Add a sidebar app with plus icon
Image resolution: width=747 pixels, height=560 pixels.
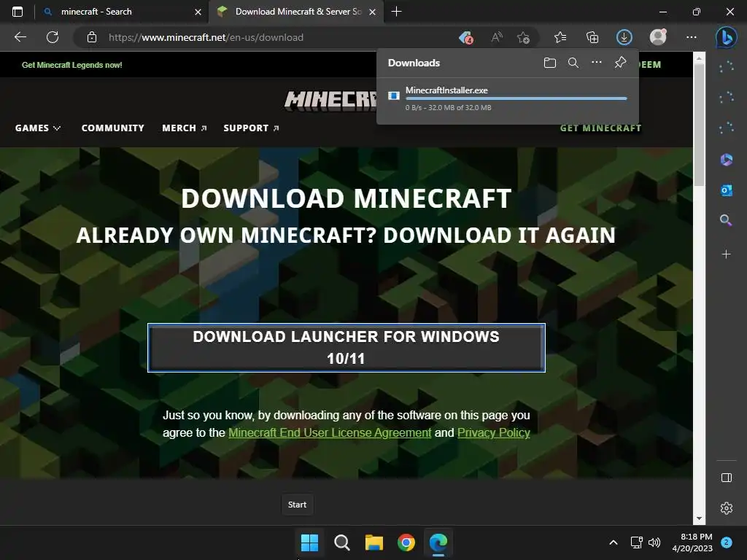(726, 254)
